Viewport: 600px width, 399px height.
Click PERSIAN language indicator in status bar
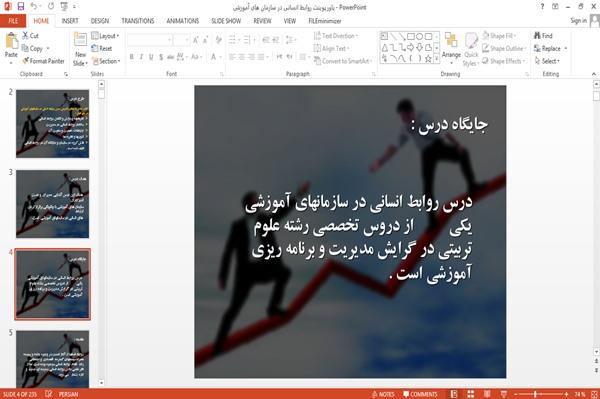pos(68,394)
